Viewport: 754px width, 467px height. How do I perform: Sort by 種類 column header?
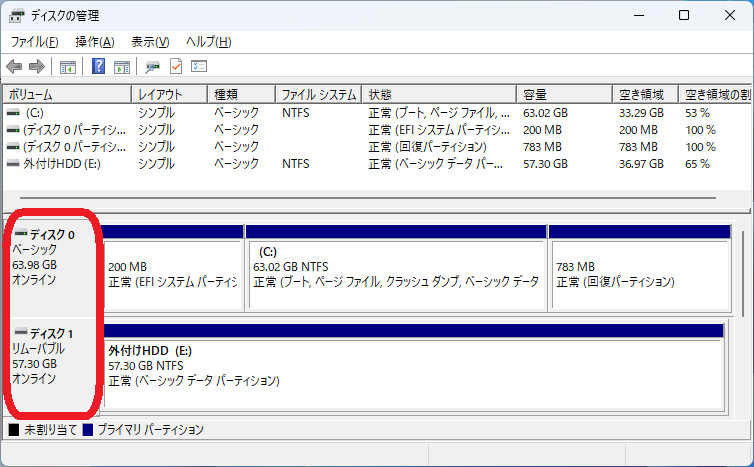point(241,94)
